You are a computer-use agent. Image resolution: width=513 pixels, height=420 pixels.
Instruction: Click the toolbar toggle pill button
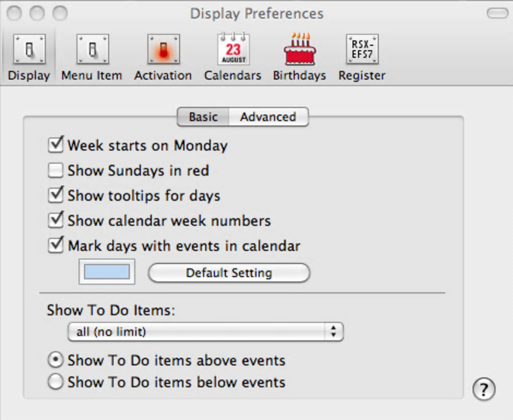pos(497,14)
